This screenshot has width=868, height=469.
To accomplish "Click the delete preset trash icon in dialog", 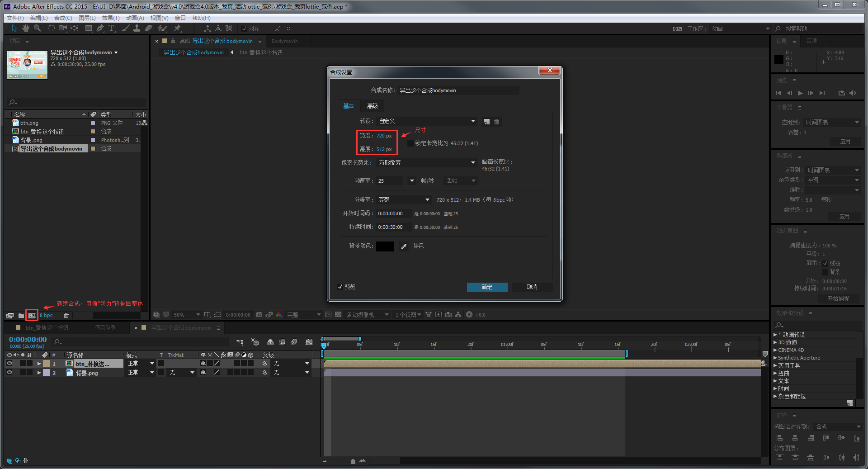I will (496, 122).
